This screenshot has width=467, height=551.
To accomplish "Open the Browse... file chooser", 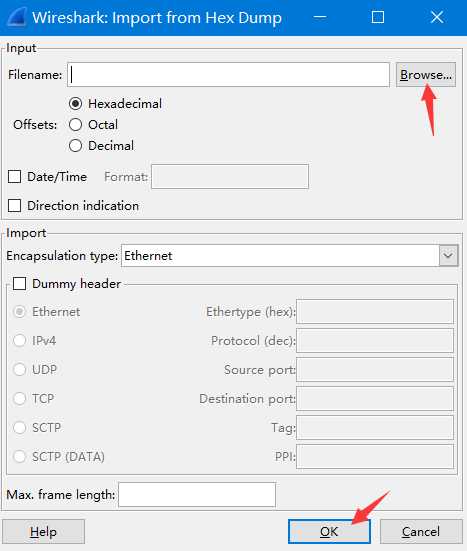I will pyautogui.click(x=426, y=74).
